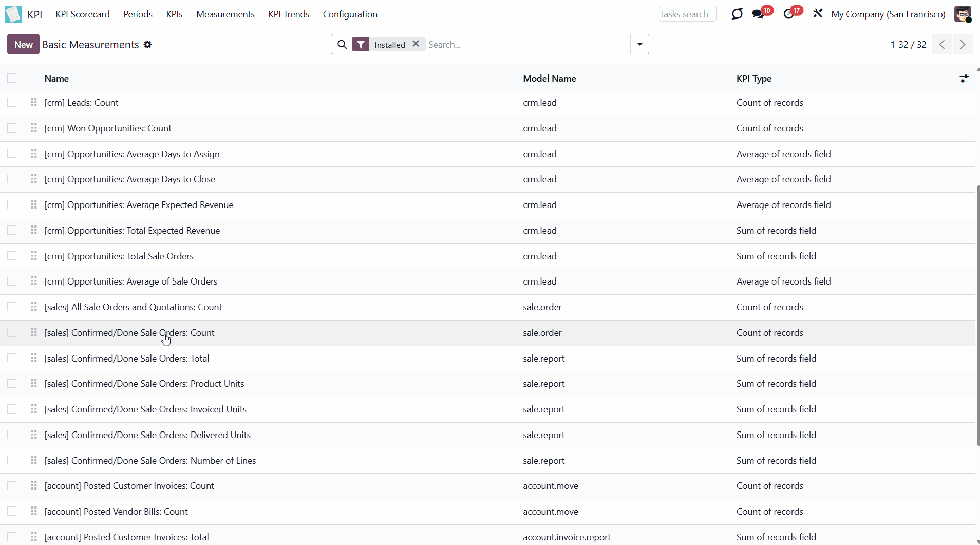This screenshot has height=545, width=980.
Task: Open company switcher My Company (San Francisco)
Action: (888, 14)
